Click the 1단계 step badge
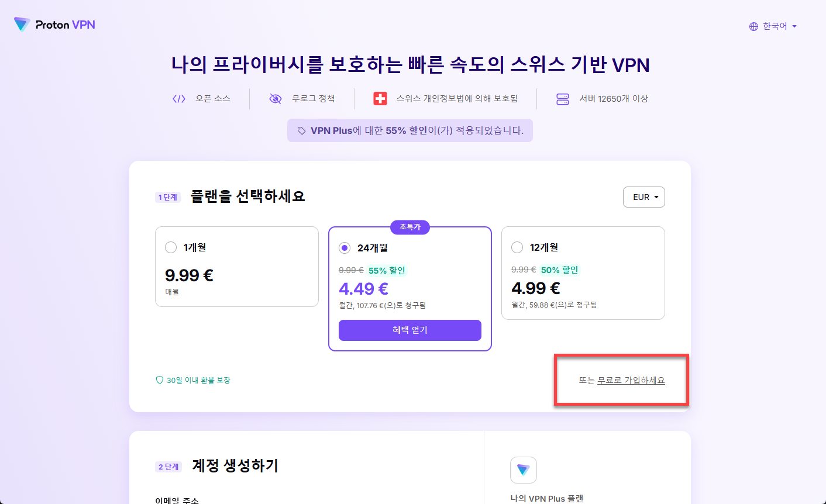The height and width of the screenshot is (504, 826). (168, 198)
